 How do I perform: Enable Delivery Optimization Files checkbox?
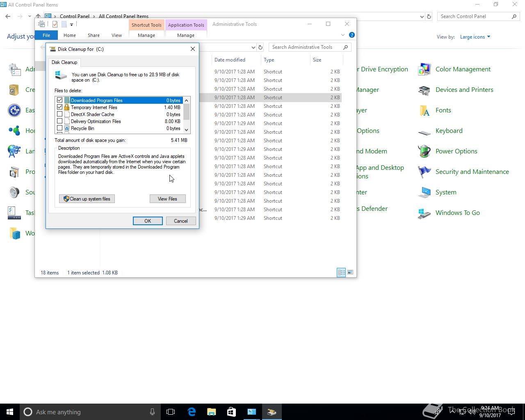pos(60,121)
